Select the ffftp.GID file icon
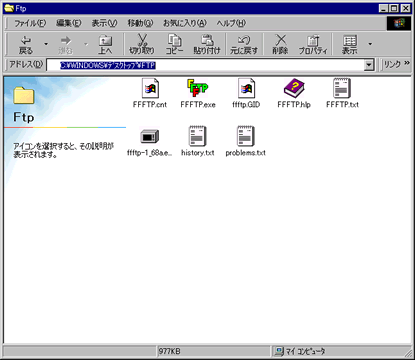 coord(247,88)
